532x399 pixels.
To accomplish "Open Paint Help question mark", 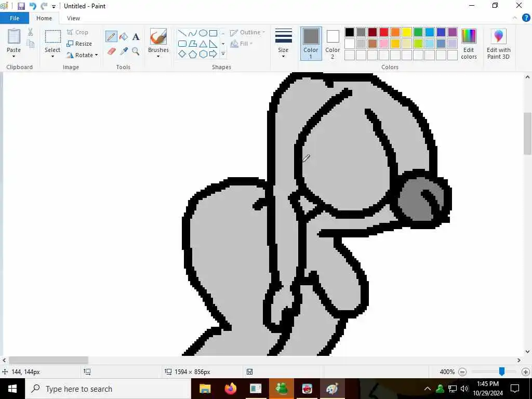I will click(526, 18).
